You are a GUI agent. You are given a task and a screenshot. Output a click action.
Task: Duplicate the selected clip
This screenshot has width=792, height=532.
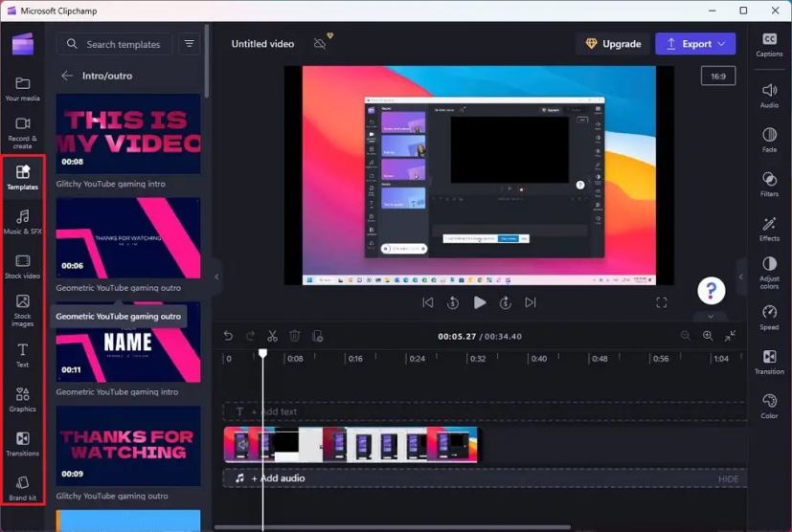coord(317,336)
